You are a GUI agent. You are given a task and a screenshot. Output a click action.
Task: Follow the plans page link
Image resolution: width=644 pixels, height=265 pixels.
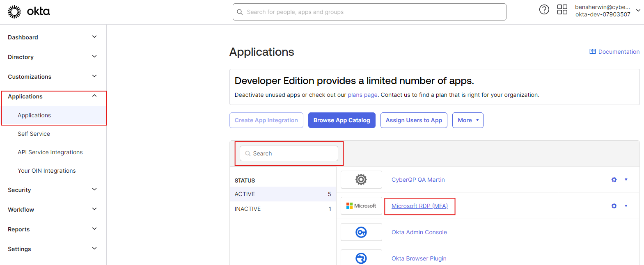pyautogui.click(x=362, y=95)
